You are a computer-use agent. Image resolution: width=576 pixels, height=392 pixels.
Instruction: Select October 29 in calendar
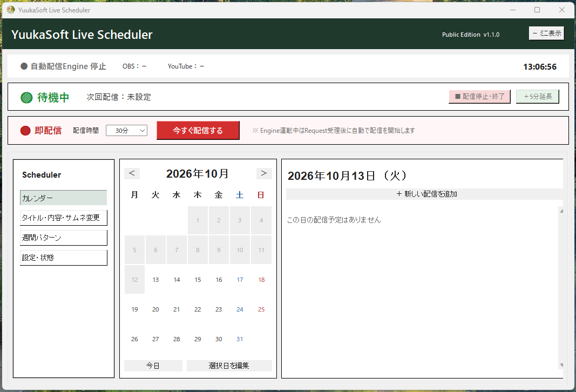click(x=198, y=339)
